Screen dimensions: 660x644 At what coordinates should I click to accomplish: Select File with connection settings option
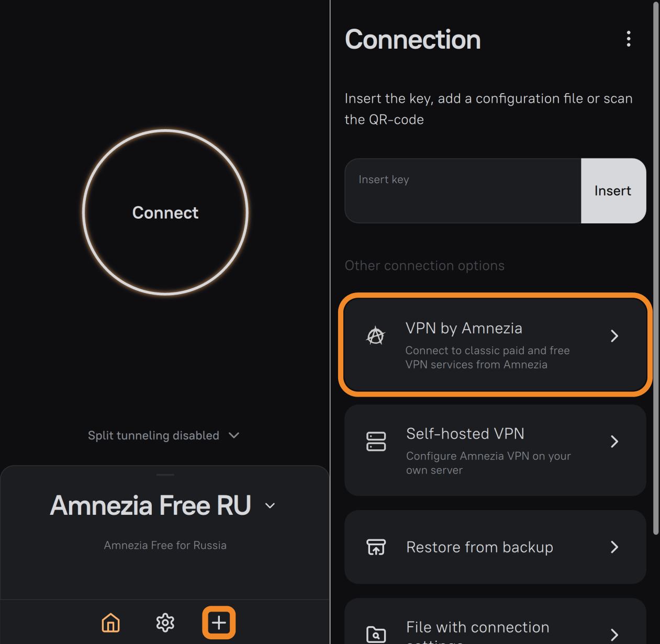495,622
